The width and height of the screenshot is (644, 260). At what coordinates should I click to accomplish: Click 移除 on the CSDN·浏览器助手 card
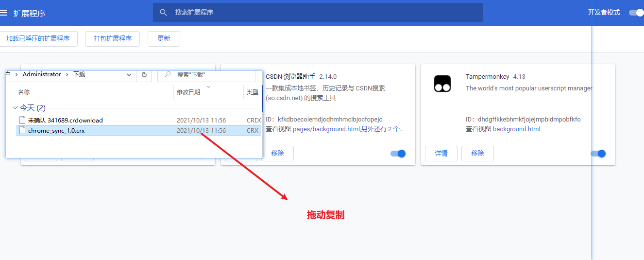[278, 154]
